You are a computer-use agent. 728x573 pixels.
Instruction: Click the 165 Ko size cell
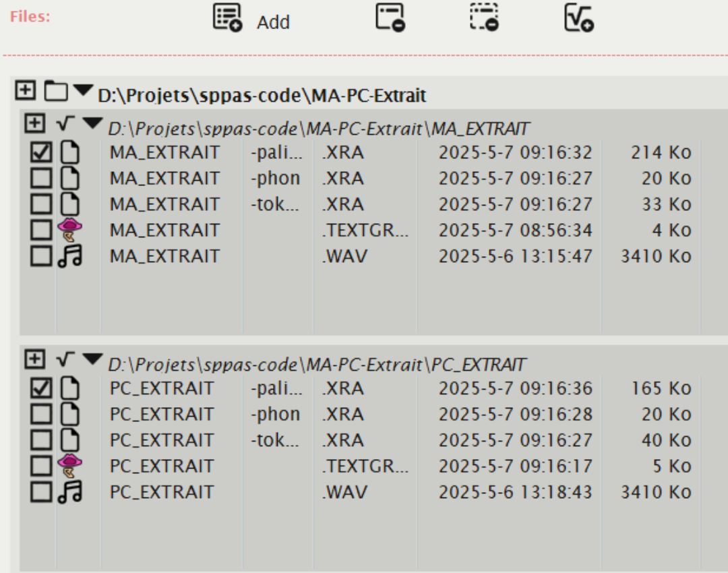[661, 388]
